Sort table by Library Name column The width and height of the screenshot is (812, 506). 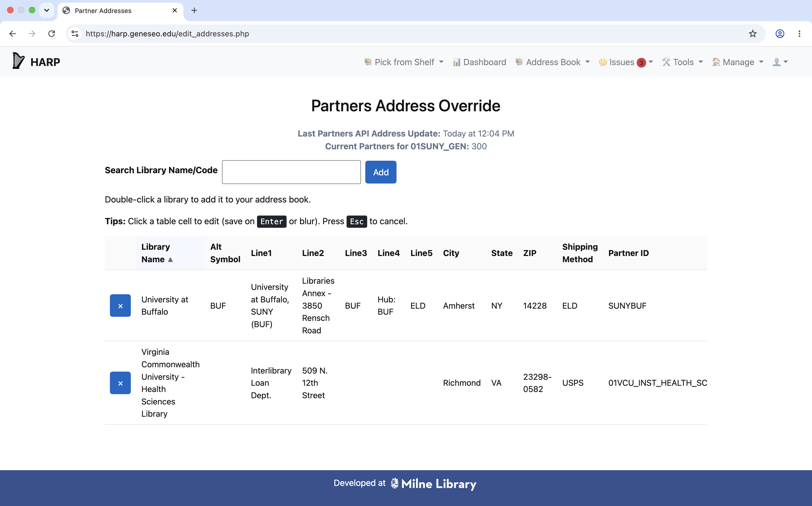[171, 253]
